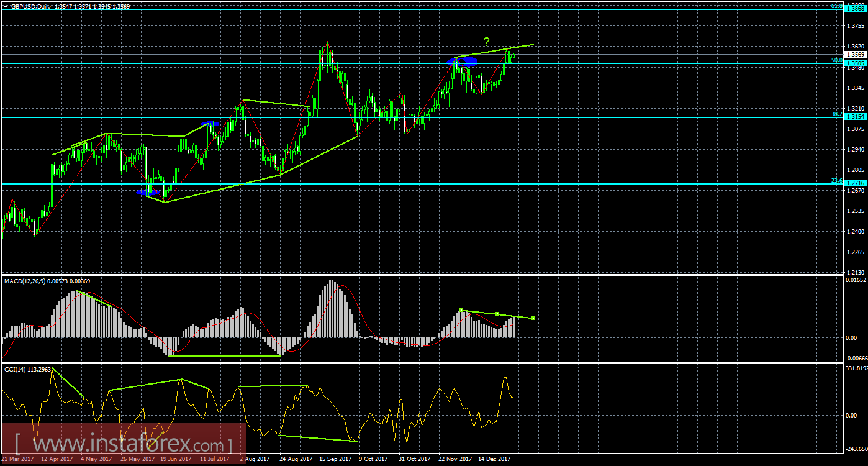Toggle the cyan 1.3868 resistance level
Viewport: 868px width, 466px height.
(854, 9)
